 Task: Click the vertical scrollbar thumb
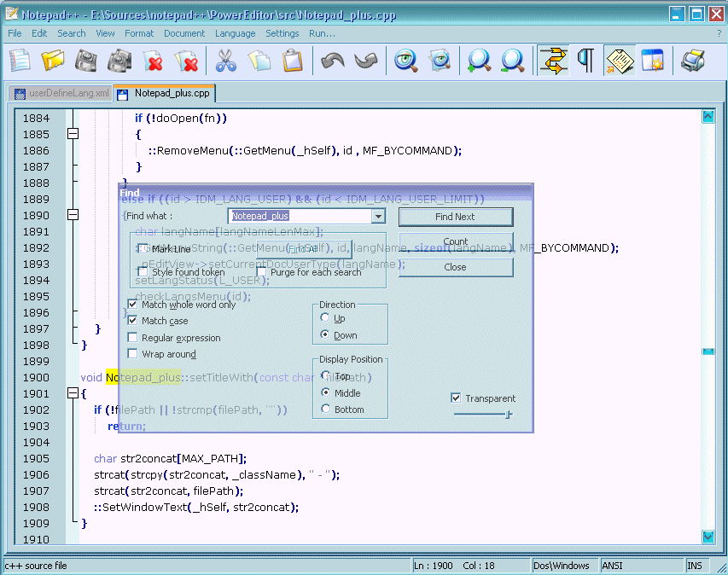click(708, 351)
